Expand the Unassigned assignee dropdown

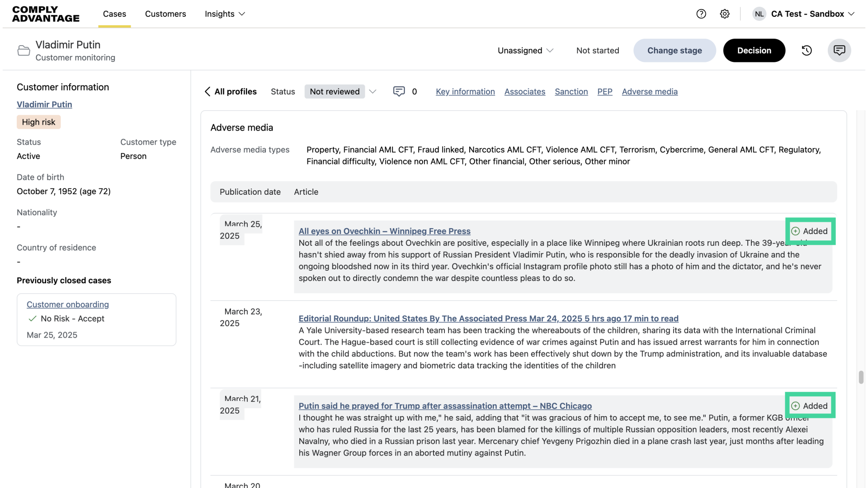[x=525, y=51]
